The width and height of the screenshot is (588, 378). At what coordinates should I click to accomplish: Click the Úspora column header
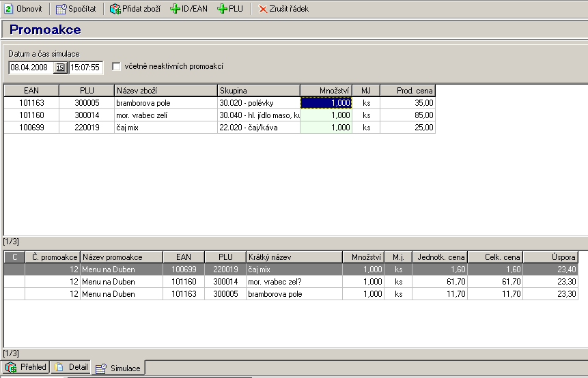coord(550,257)
